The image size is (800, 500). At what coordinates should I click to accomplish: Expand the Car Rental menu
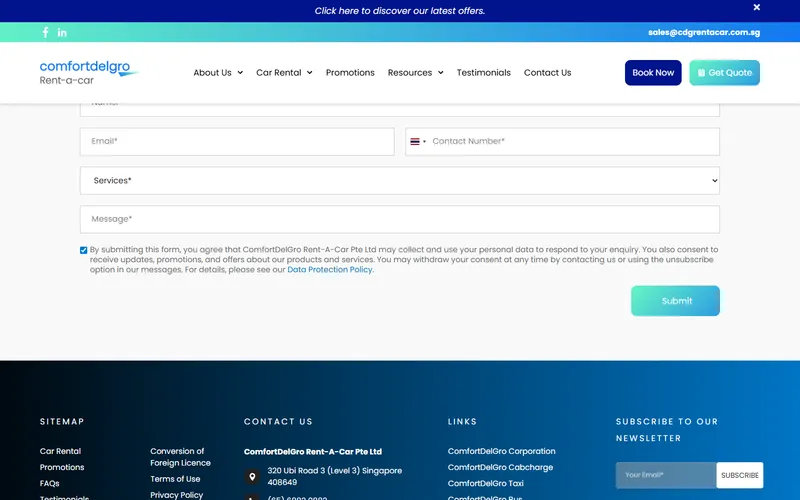coord(284,73)
